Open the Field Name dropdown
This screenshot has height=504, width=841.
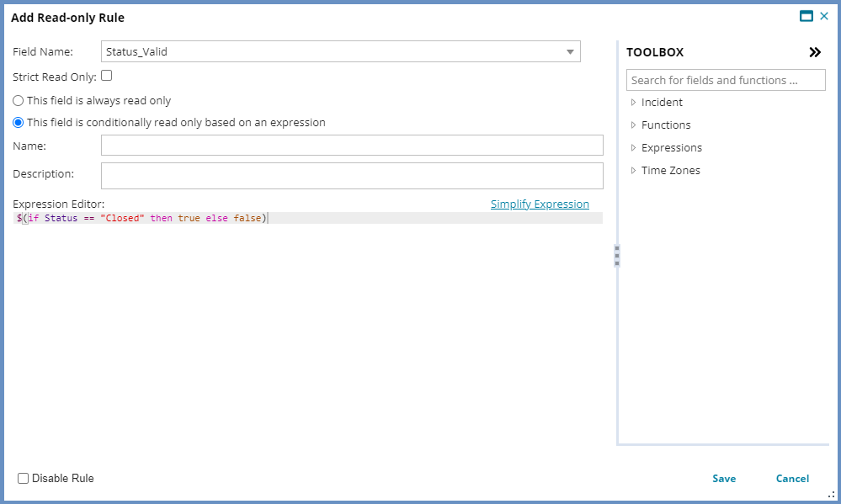570,52
